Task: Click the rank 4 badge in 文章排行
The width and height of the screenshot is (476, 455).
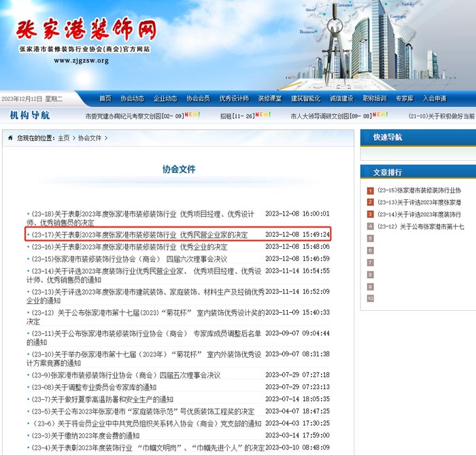Action: point(371,226)
